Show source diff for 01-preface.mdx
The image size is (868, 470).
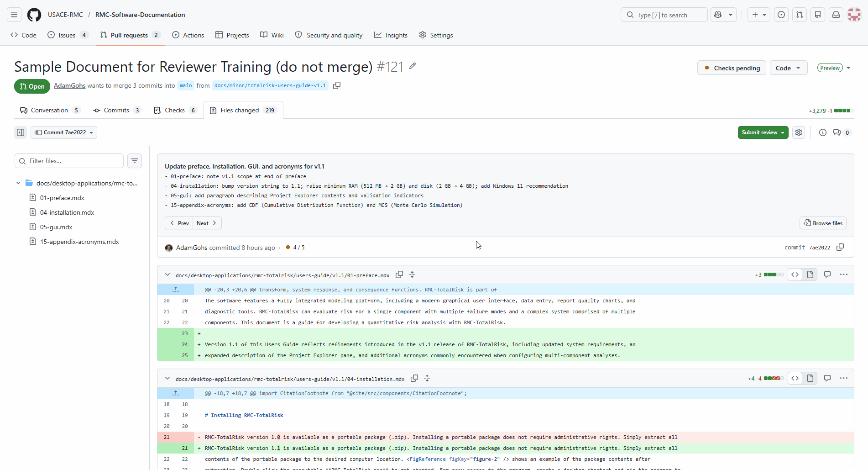795,275
